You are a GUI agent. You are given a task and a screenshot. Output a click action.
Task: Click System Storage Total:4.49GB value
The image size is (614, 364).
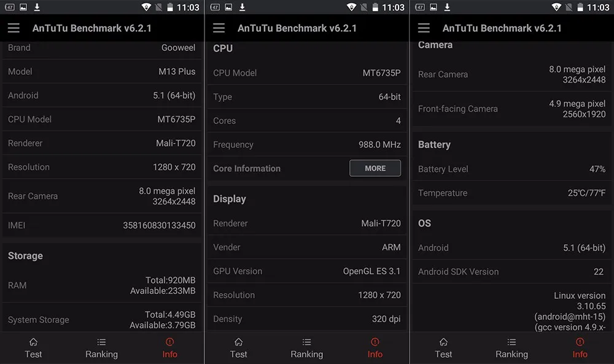tap(170, 315)
